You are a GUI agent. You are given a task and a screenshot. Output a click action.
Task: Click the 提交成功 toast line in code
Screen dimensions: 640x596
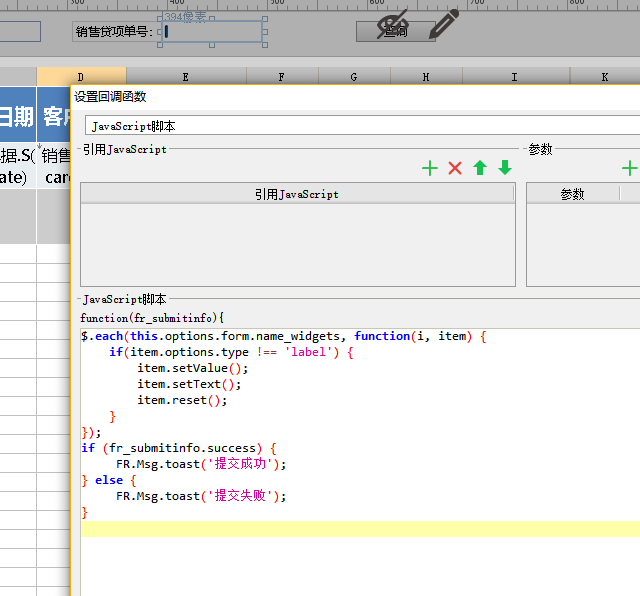coord(200,464)
